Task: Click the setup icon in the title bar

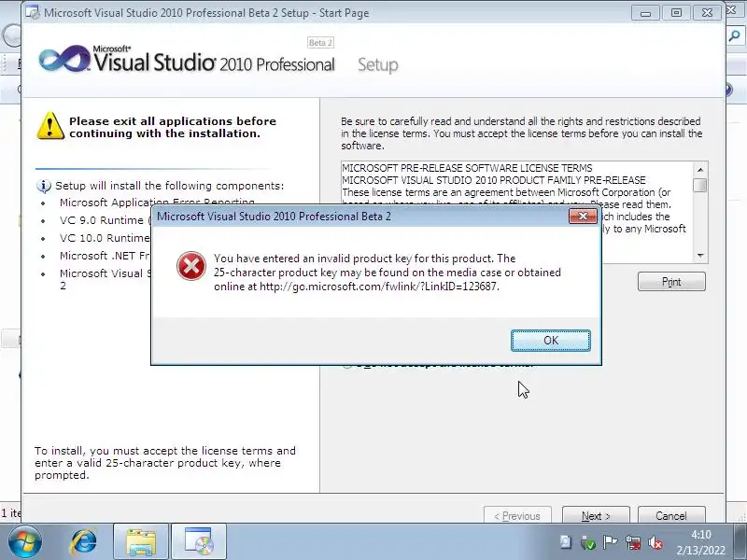Action: click(33, 12)
